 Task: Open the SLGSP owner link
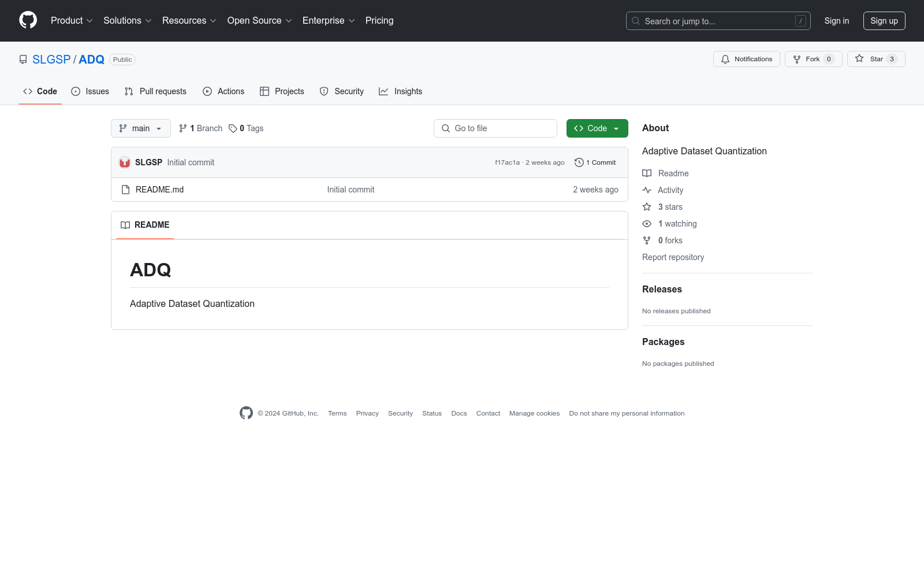51,60
